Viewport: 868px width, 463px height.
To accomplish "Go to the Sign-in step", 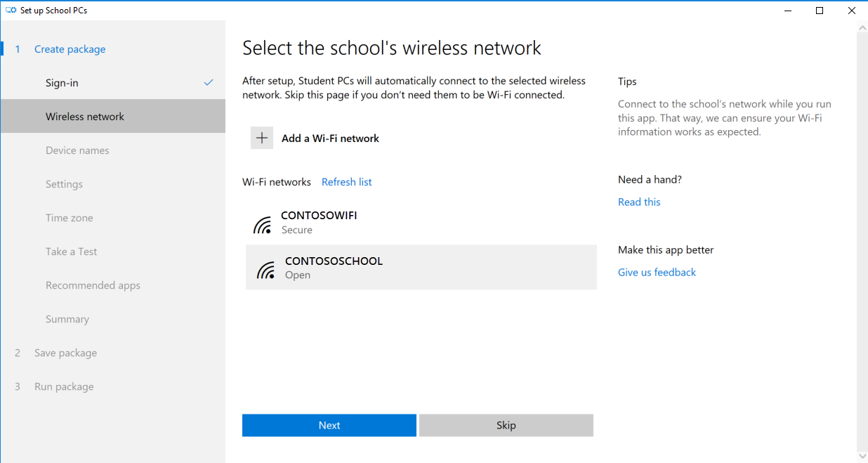I will (62, 83).
